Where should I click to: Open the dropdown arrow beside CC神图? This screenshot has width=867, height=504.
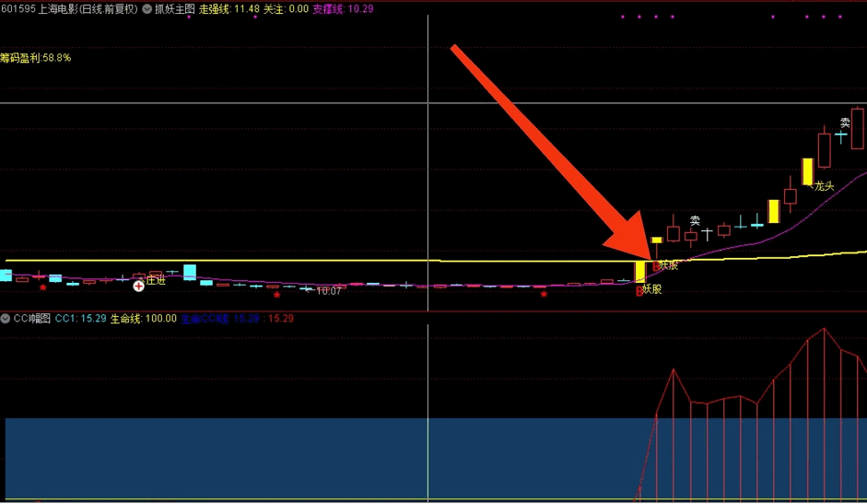point(6,319)
